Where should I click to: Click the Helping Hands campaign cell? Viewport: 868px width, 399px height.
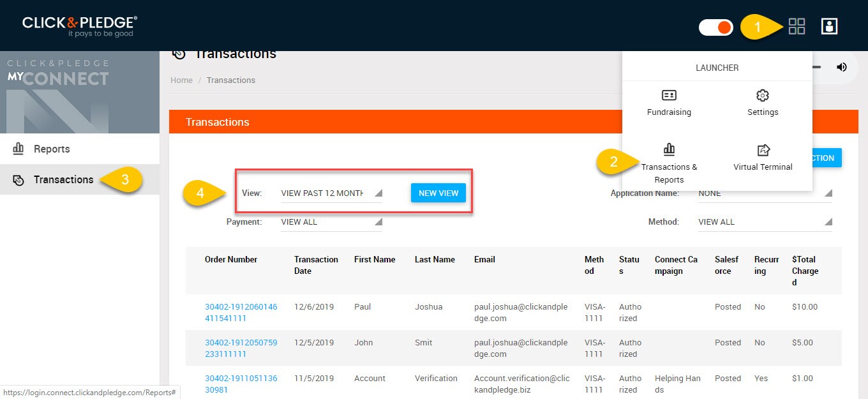pyautogui.click(x=678, y=384)
